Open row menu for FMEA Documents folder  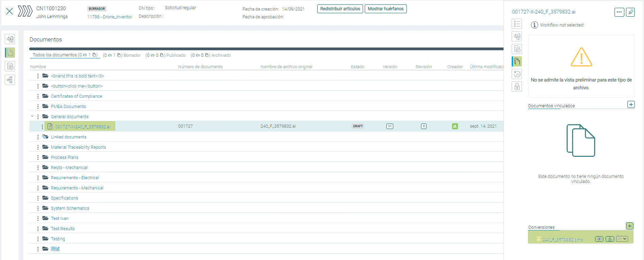(x=38, y=107)
